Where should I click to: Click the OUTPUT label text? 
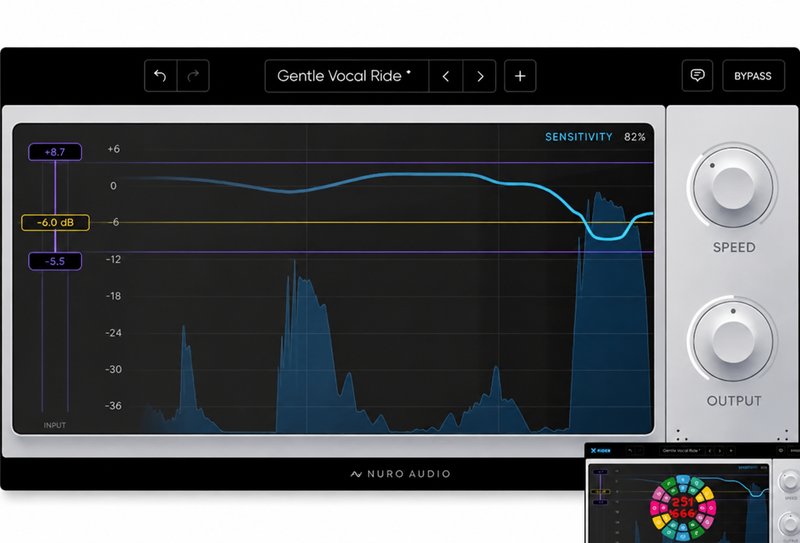coord(734,401)
